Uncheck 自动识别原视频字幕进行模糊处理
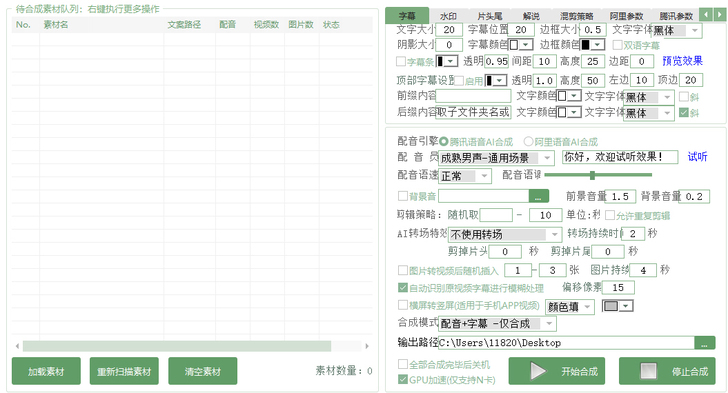This screenshot has width=728, height=393. point(403,288)
